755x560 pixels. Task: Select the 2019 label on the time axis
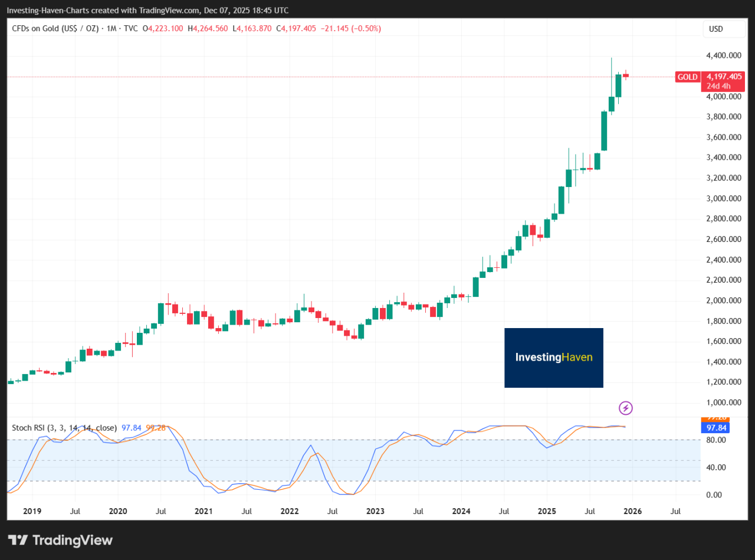tap(32, 511)
